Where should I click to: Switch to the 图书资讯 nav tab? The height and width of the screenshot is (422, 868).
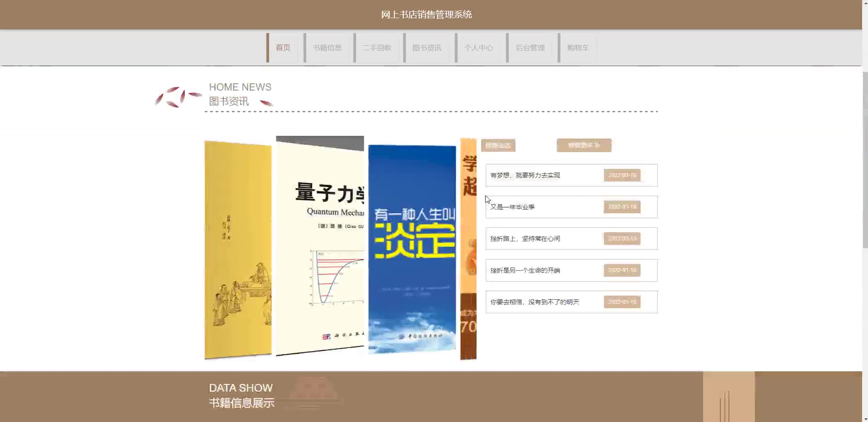[426, 48]
